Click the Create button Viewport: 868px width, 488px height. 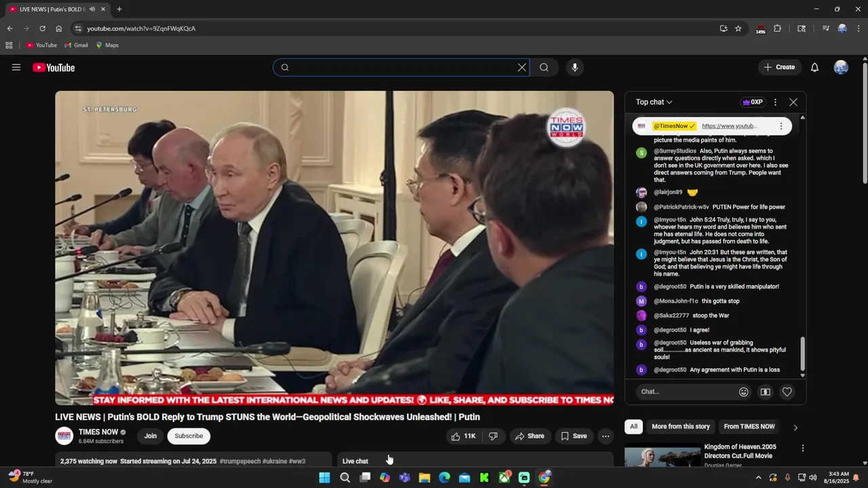[x=779, y=67]
